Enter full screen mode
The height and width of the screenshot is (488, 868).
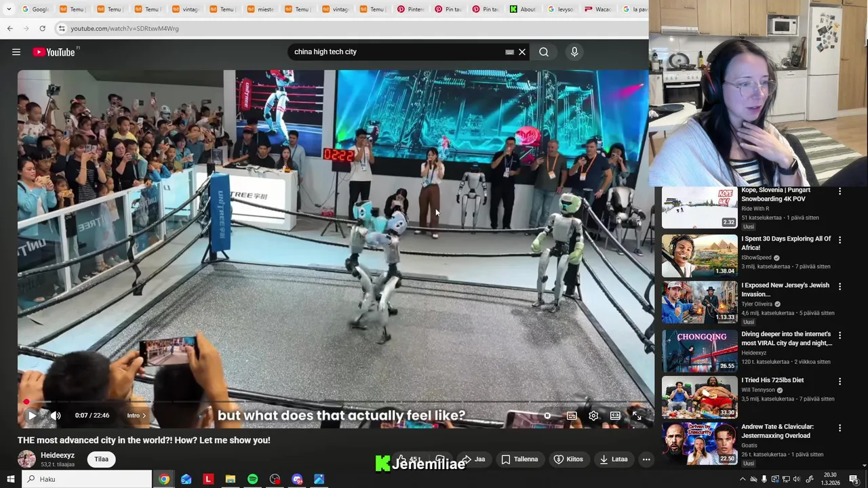[637, 415]
